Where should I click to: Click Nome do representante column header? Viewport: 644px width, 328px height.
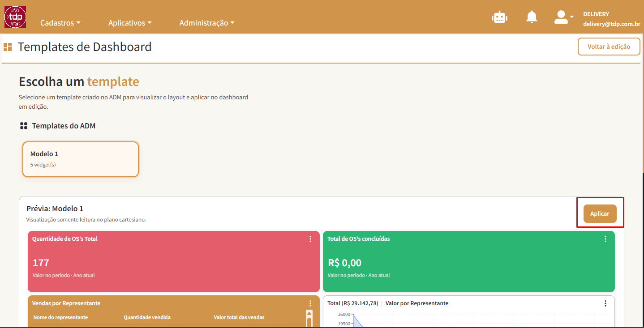[60, 317]
